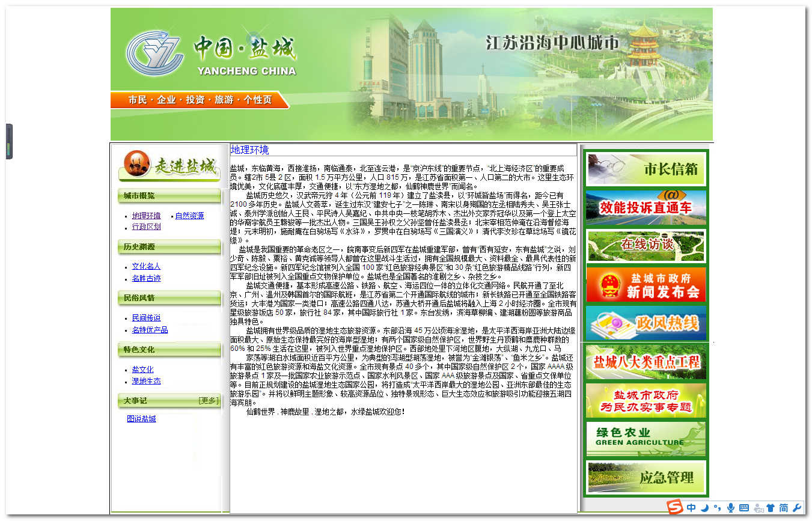Screen dimensions: 812x521
Task: Toggle the Chinese/English input mode 中 icon
Action: (x=691, y=508)
